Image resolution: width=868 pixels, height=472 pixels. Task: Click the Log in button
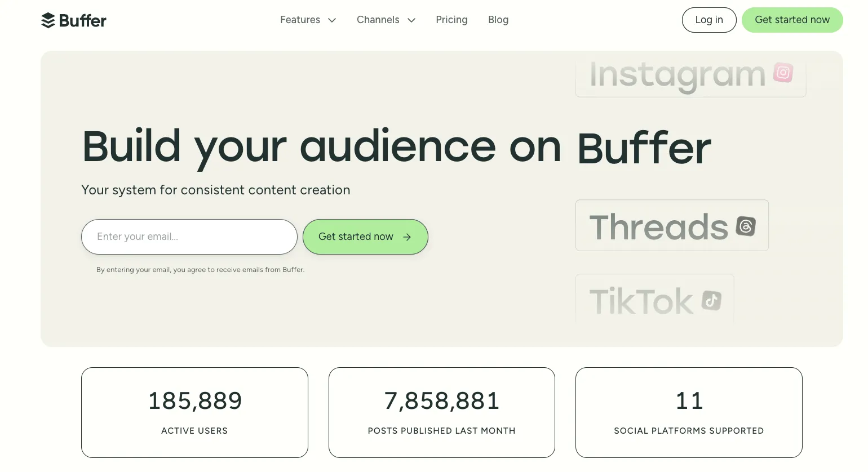coord(708,20)
